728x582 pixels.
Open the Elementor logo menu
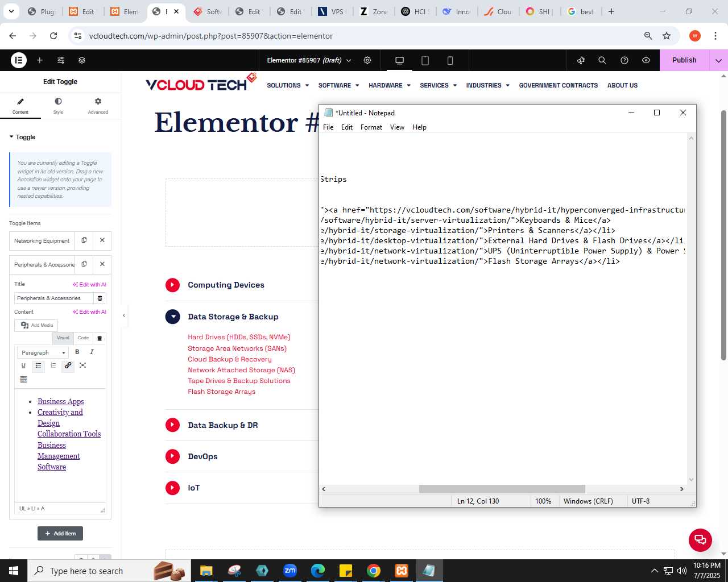pyautogui.click(x=19, y=60)
